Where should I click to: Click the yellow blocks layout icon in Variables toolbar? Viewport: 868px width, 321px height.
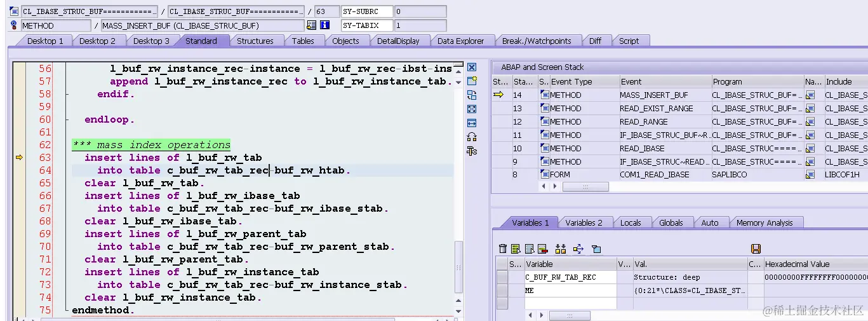point(560,249)
